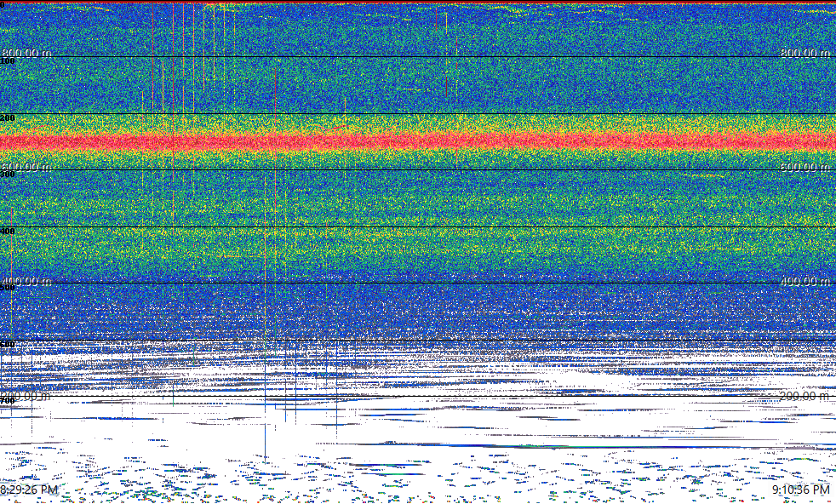
Task: Click the left '400.00 m' range label
Action: pyautogui.click(x=26, y=281)
